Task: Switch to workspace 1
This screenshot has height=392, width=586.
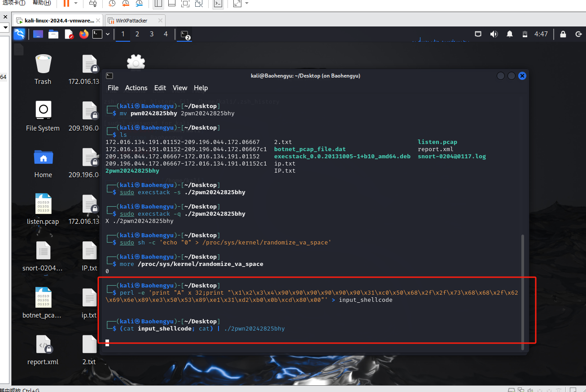Action: coord(123,34)
